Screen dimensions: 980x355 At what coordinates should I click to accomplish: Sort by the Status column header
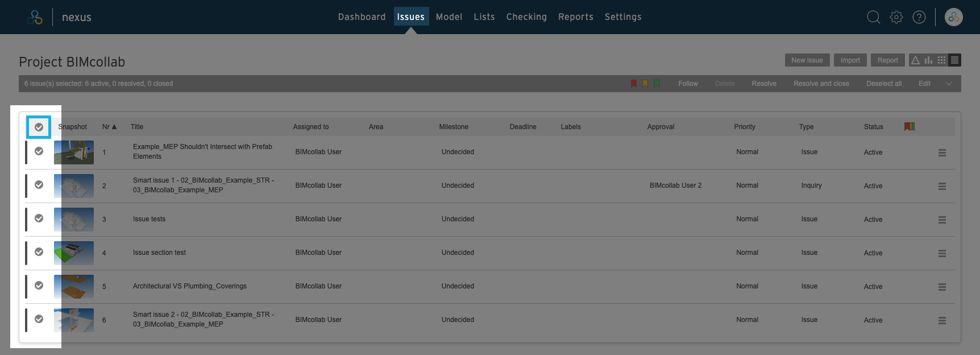coord(874,127)
